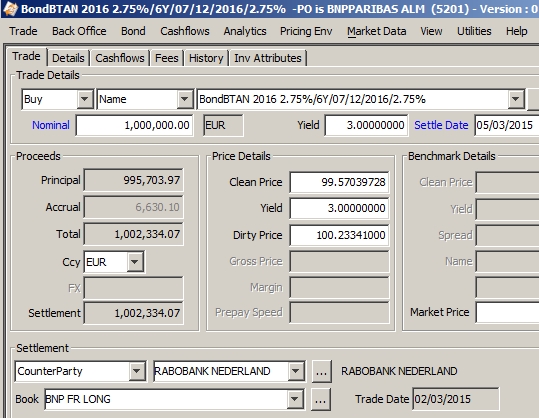This screenshot has height=418, width=539.
Task: Switch to the Inv Attributes tab
Action: click(268, 58)
